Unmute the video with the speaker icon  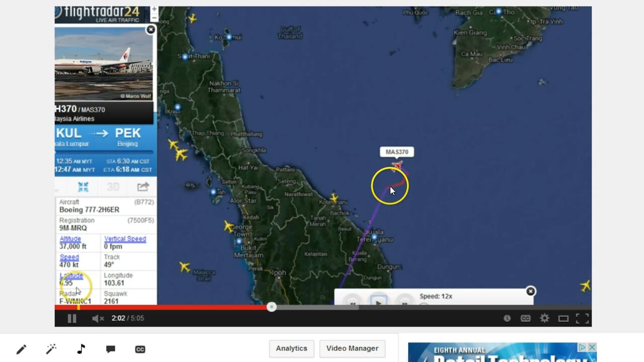98,318
